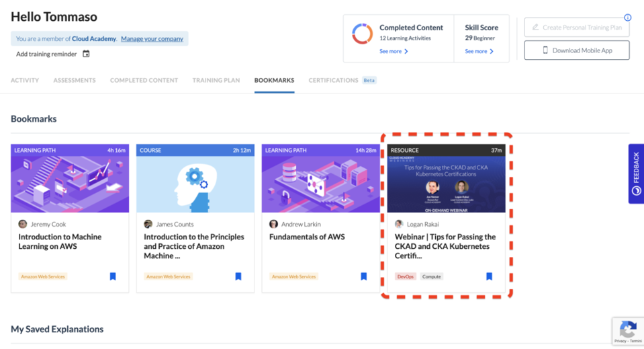Click the calendar icon beside Add training reminder
This screenshot has width=644, height=349.
pyautogui.click(x=86, y=54)
